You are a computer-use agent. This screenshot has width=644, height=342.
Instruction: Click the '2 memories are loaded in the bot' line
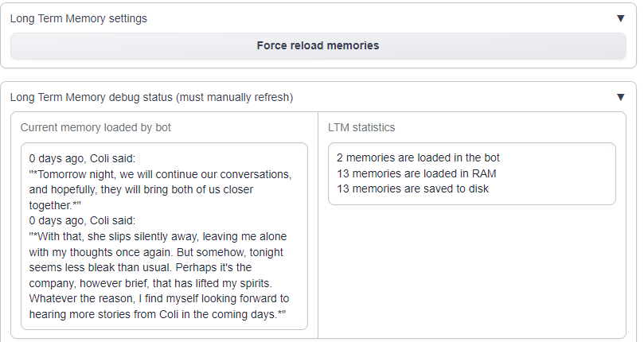418,157
